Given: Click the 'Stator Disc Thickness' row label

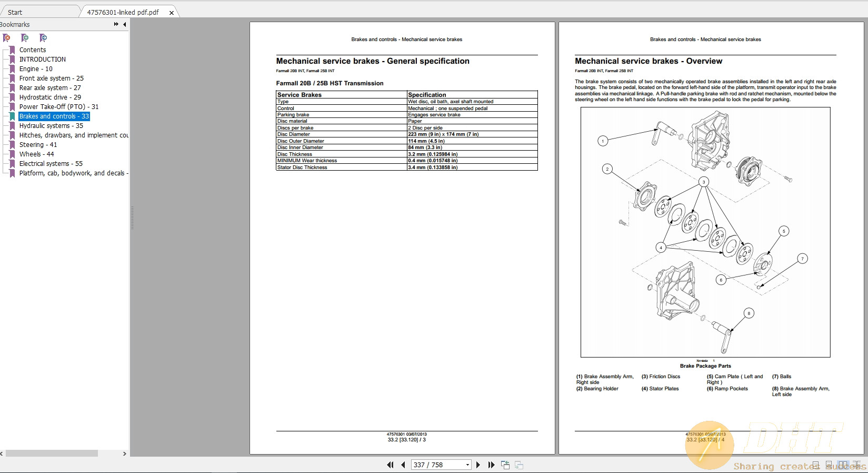Looking at the screenshot, I should [302, 167].
